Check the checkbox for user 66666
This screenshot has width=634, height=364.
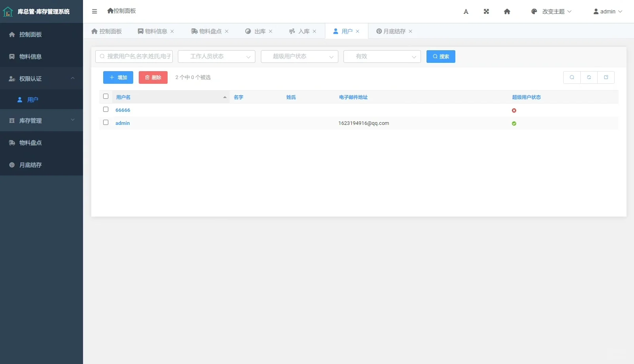pos(106,109)
